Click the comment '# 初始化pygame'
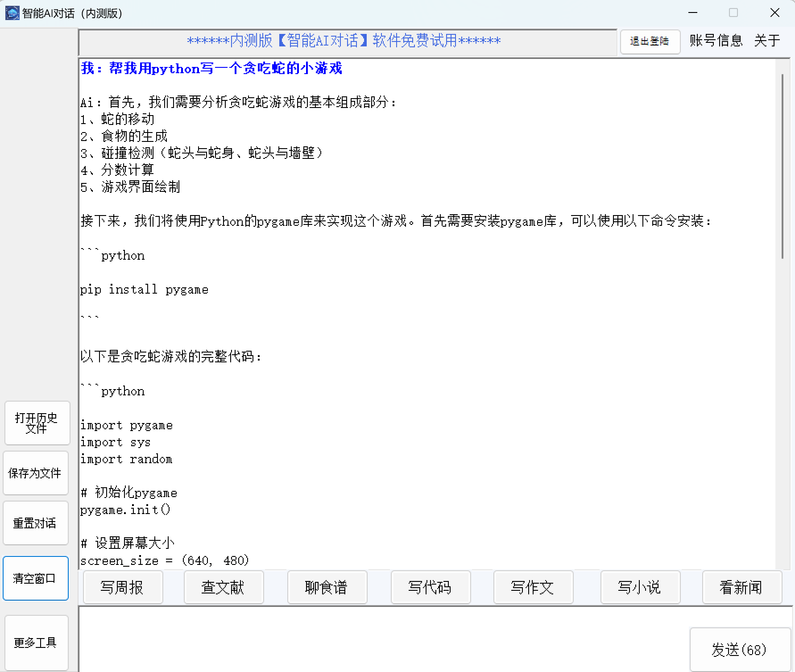The width and height of the screenshot is (795, 672). click(129, 493)
